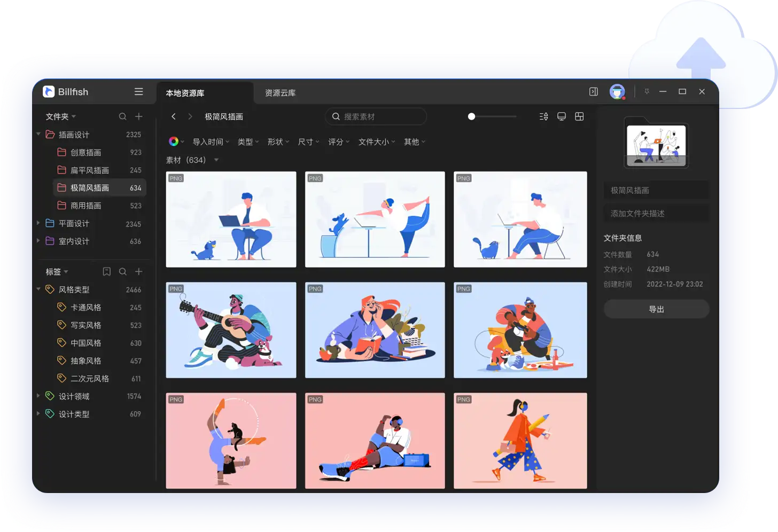Pin the window on top
Viewport: 778px width, 532px height.
tap(647, 91)
